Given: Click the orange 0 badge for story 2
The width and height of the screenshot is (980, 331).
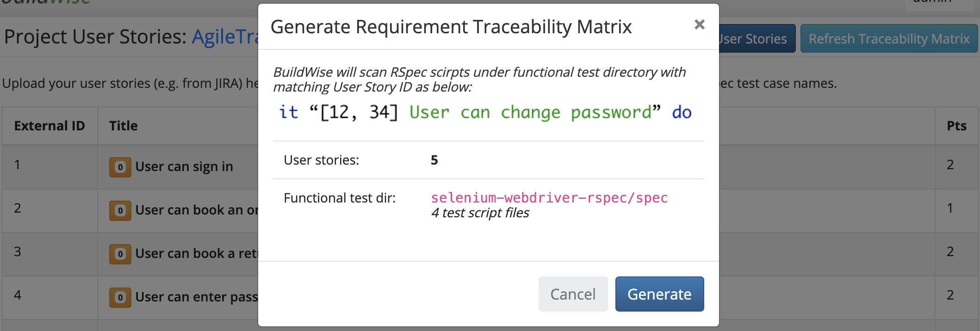Looking at the screenshot, I should click(120, 210).
